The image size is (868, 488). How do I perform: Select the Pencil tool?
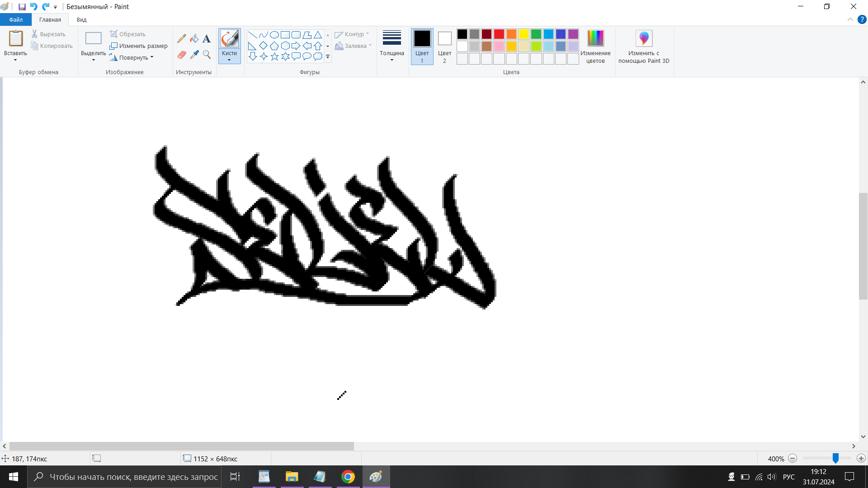[x=181, y=39]
